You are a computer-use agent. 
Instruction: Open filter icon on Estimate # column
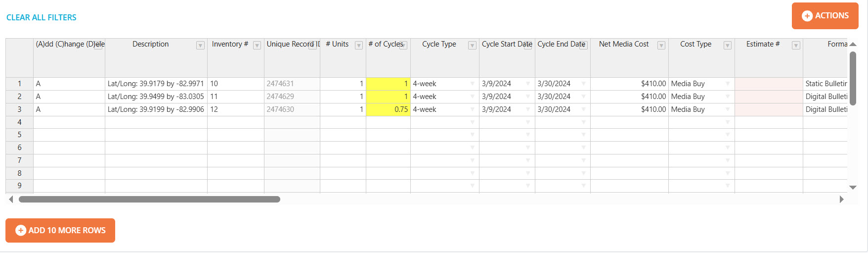point(796,46)
